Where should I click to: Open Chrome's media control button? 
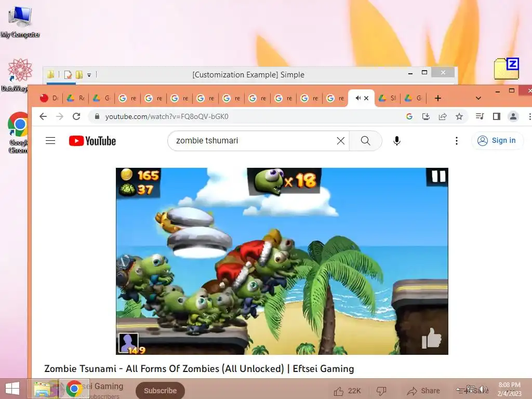(x=480, y=116)
